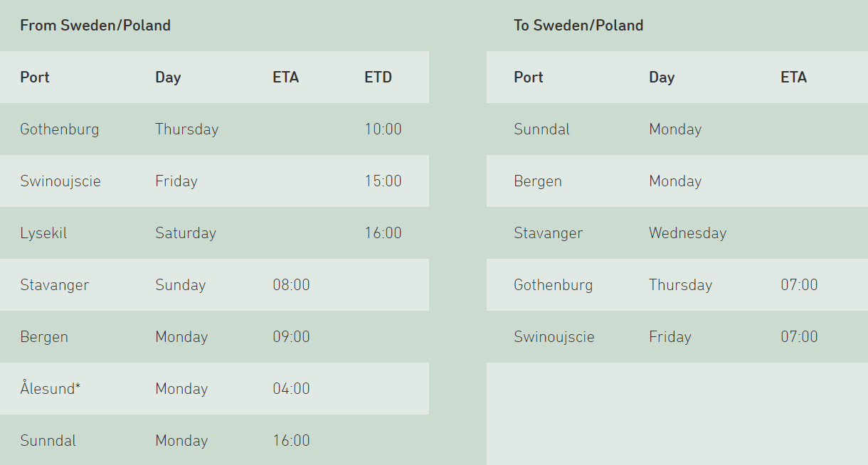This screenshot has width=868, height=465.
Task: Select Stavanger in the To Sweden/Poland table
Action: coord(548,233)
